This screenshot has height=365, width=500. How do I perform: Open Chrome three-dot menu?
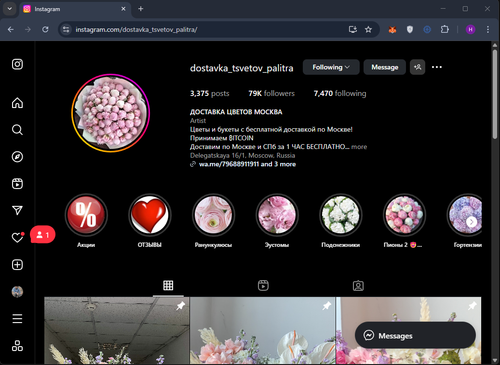[488, 29]
